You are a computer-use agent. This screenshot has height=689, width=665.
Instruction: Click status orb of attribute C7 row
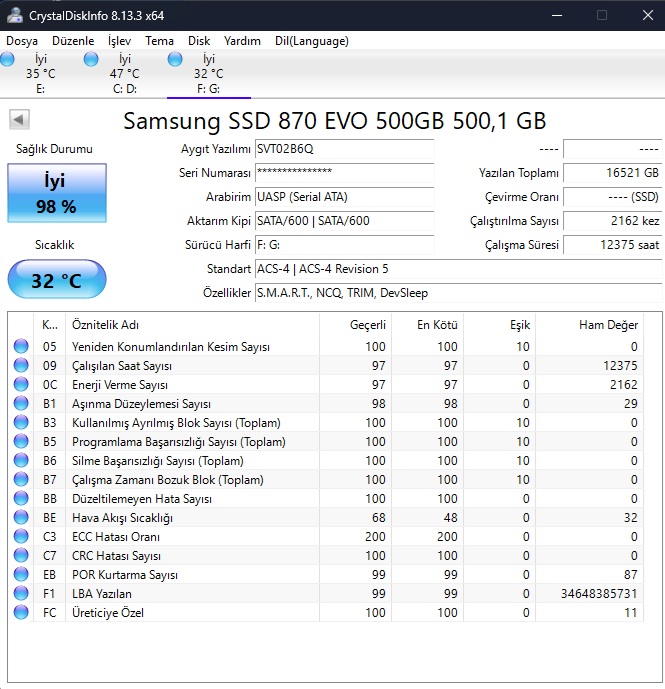pos(21,555)
